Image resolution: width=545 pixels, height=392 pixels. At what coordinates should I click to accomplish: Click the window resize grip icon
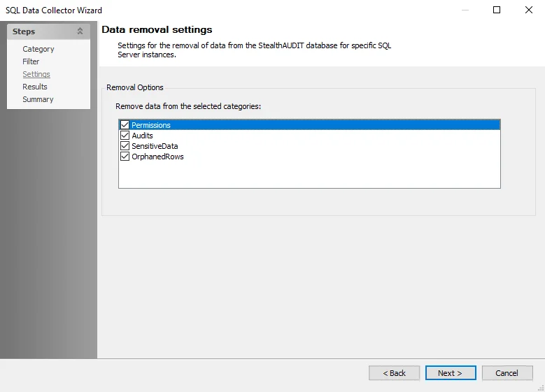pos(542,389)
